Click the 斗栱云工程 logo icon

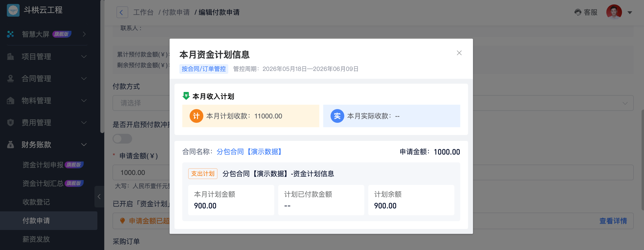tap(13, 10)
